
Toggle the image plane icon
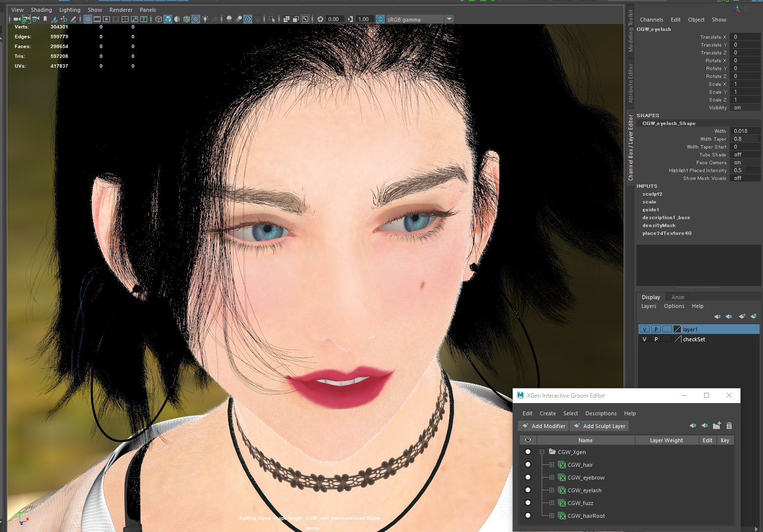point(53,19)
